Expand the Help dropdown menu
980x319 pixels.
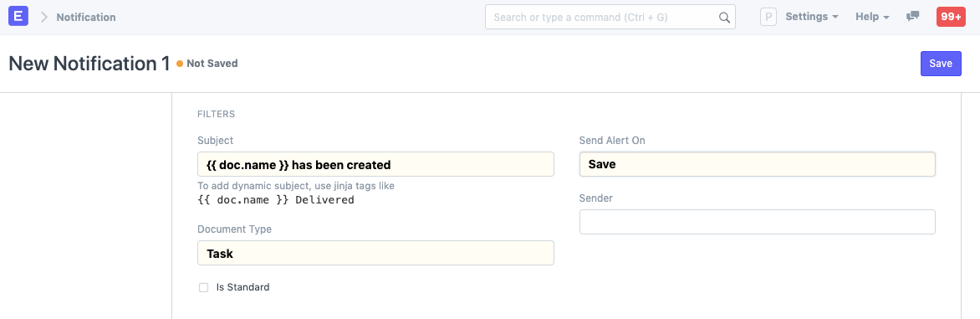[872, 17]
